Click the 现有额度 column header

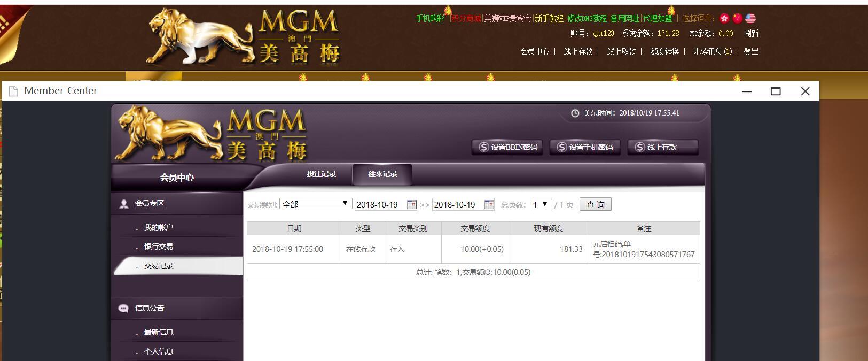(548, 228)
